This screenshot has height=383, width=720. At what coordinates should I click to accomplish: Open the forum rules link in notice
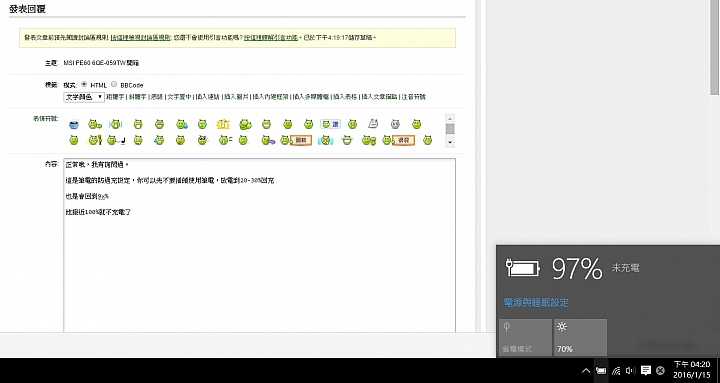coord(141,38)
